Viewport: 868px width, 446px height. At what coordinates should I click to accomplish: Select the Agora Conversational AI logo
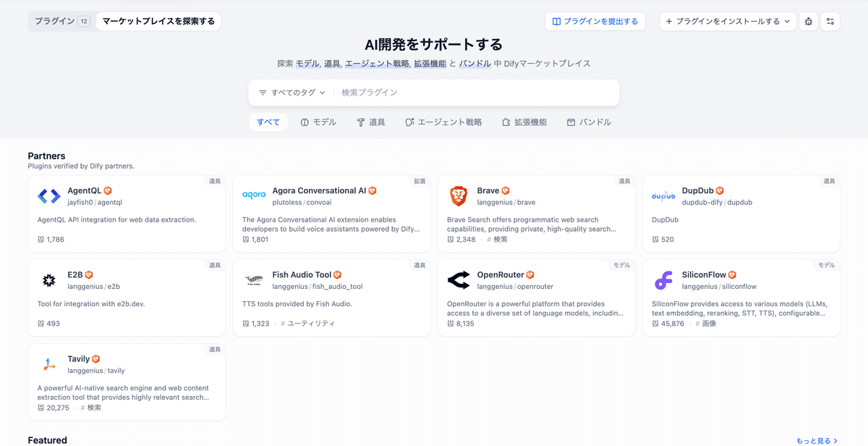pyautogui.click(x=252, y=195)
